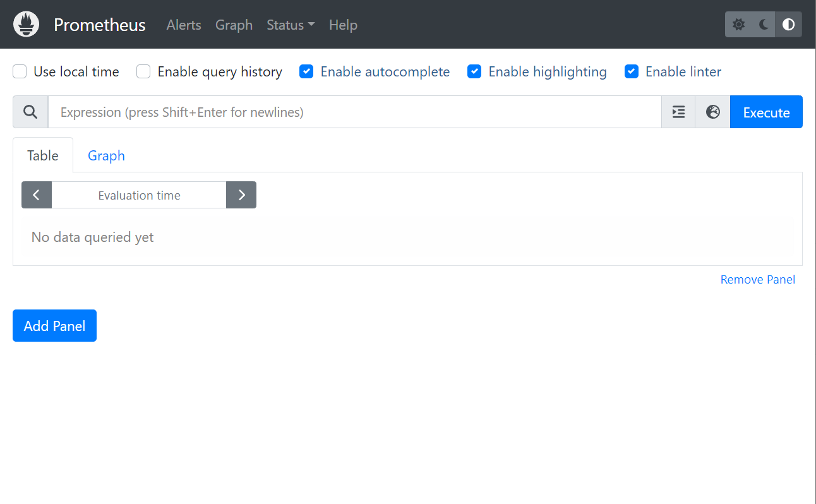The height and width of the screenshot is (504, 816).
Task: Disable linter checkbox
Action: 632,72
